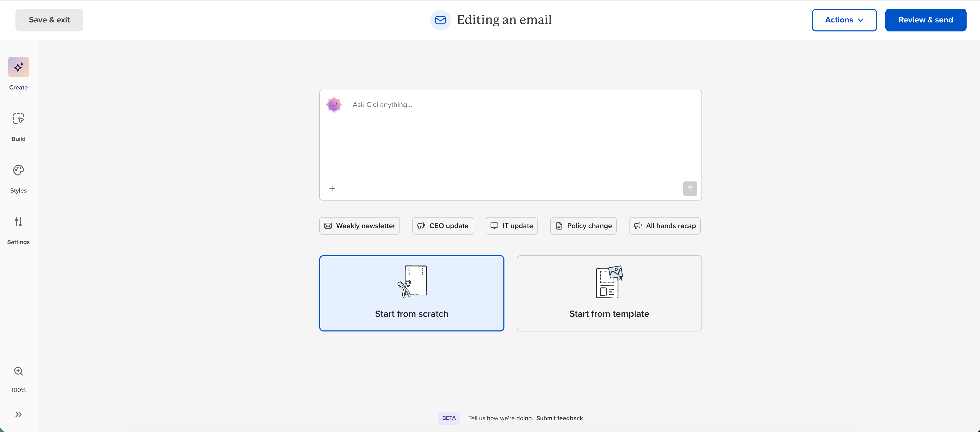Click the zoom magnifier icon
980x432 pixels.
point(18,371)
